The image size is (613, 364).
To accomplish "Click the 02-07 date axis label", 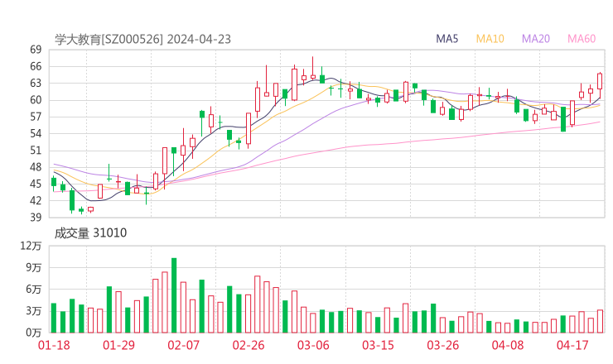I will [183, 345].
